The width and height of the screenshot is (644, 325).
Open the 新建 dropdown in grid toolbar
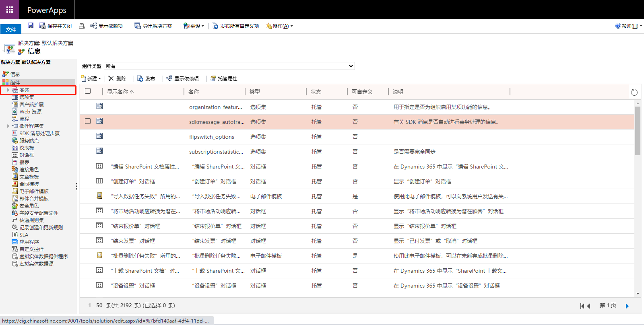(x=91, y=78)
